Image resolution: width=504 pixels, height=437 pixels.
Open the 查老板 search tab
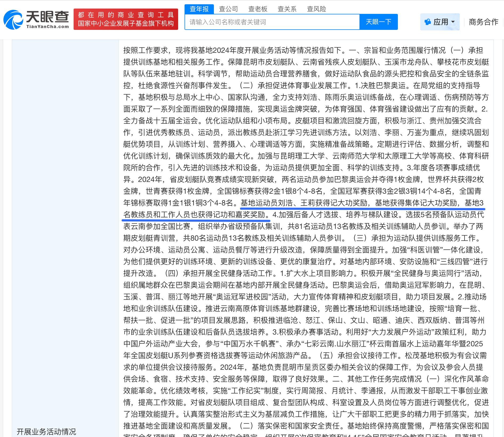click(x=258, y=9)
